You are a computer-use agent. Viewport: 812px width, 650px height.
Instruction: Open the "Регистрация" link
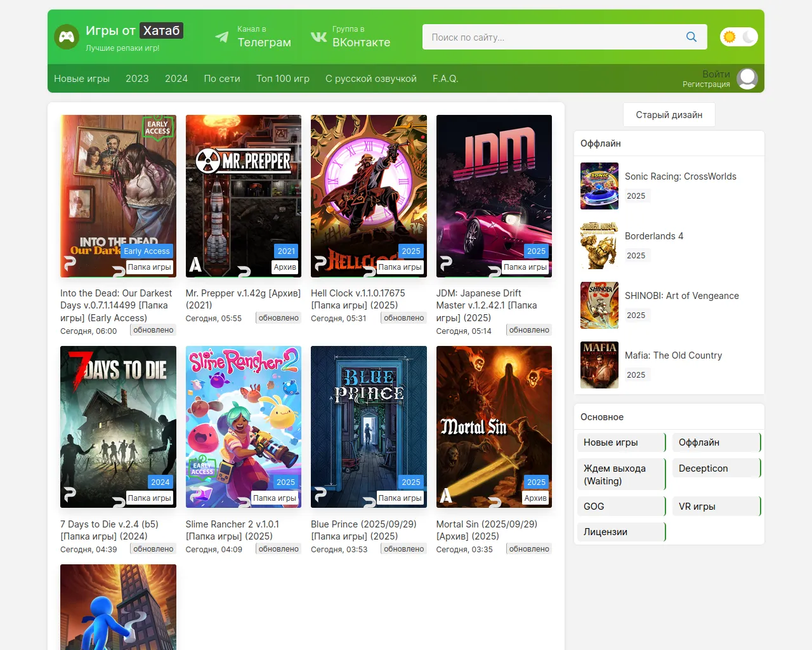pyautogui.click(x=706, y=84)
